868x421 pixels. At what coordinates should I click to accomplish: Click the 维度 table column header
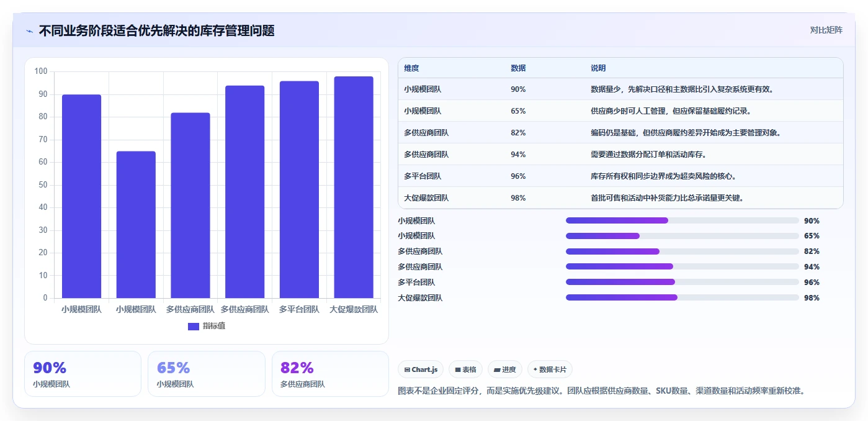[411, 68]
